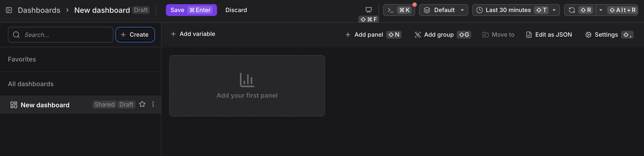Click the Create button
The image size is (644, 156).
(135, 35)
